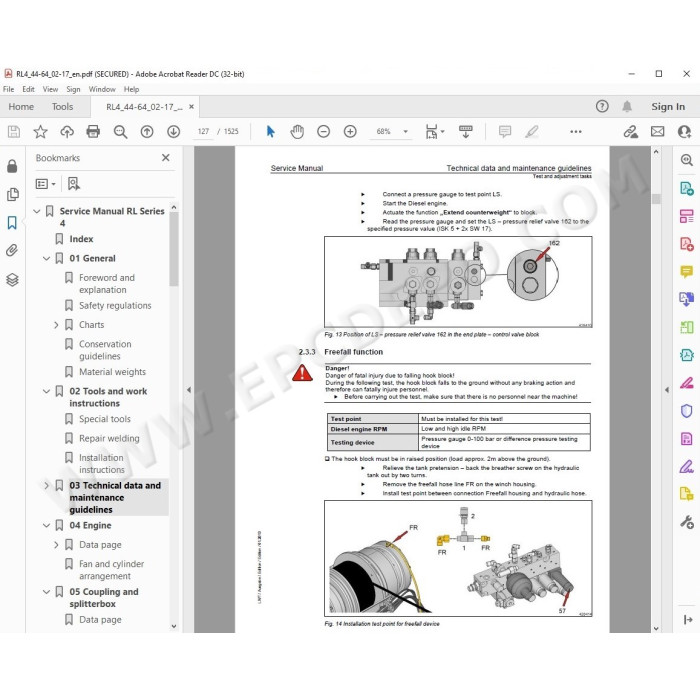Find current bookmark icon

point(74,183)
